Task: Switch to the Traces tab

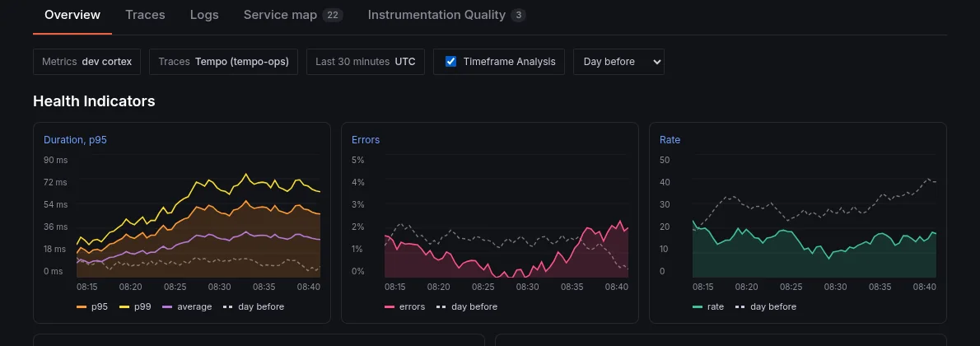Action: (145, 15)
